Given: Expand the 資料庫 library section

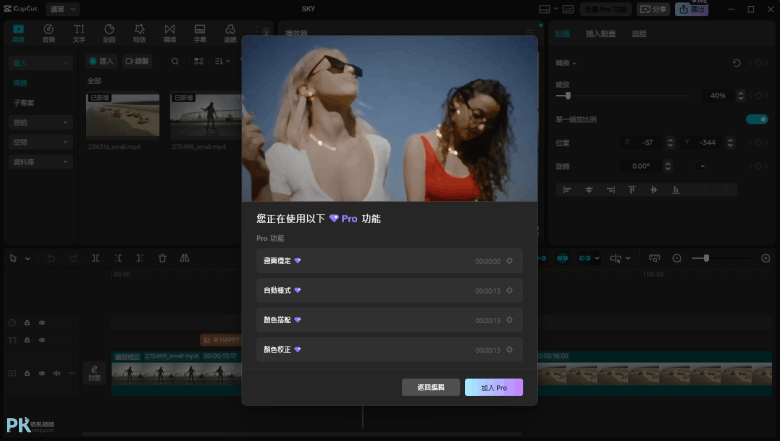Looking at the screenshot, I should pyautogui.click(x=41, y=162).
